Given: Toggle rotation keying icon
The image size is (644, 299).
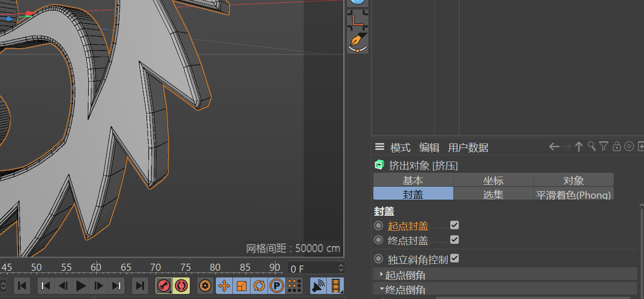Looking at the screenshot, I should point(259,286).
